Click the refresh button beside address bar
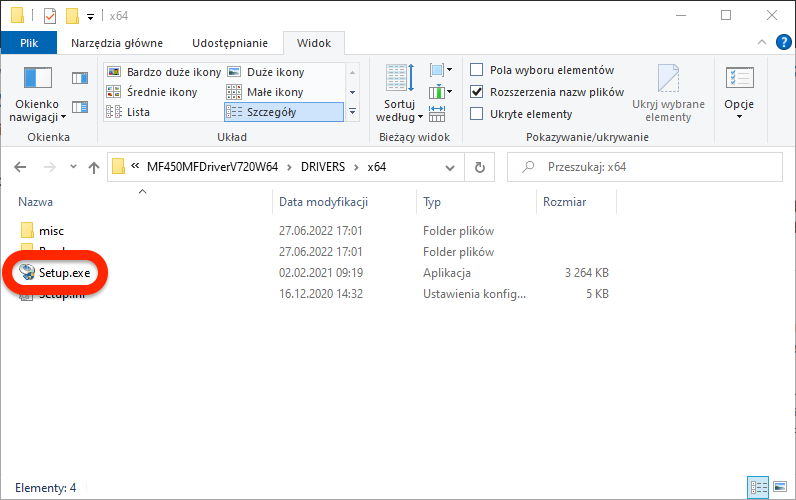This screenshot has height=500, width=796. (x=480, y=167)
